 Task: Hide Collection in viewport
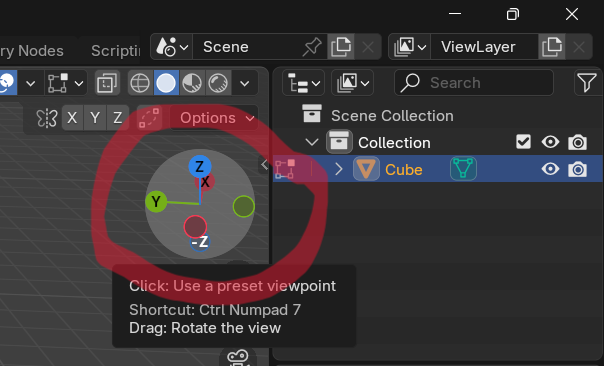[x=550, y=142]
